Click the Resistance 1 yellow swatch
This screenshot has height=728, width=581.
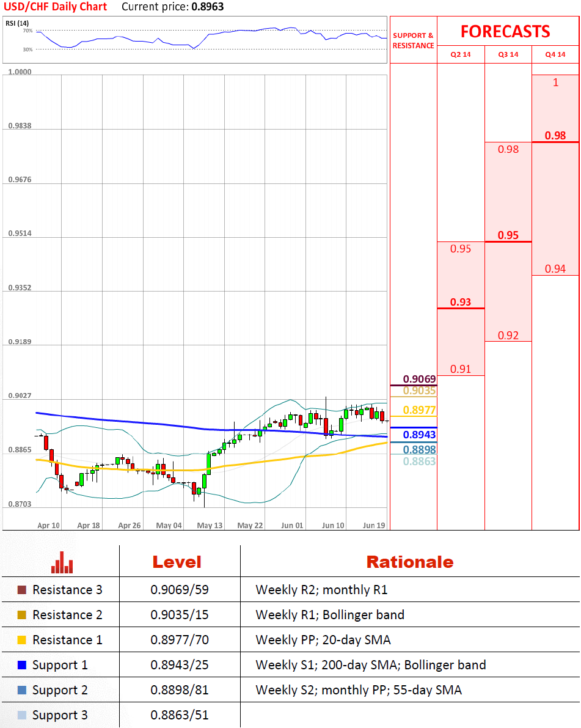pyautogui.click(x=22, y=640)
